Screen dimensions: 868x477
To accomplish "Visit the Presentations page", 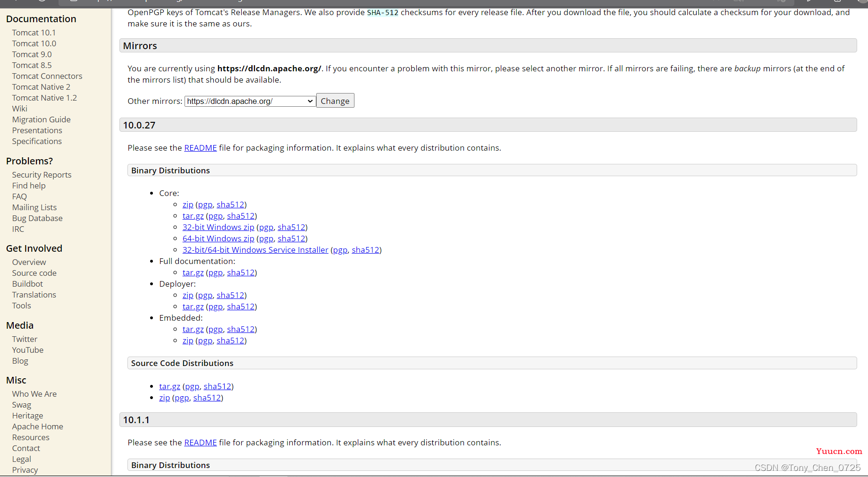I will click(37, 130).
